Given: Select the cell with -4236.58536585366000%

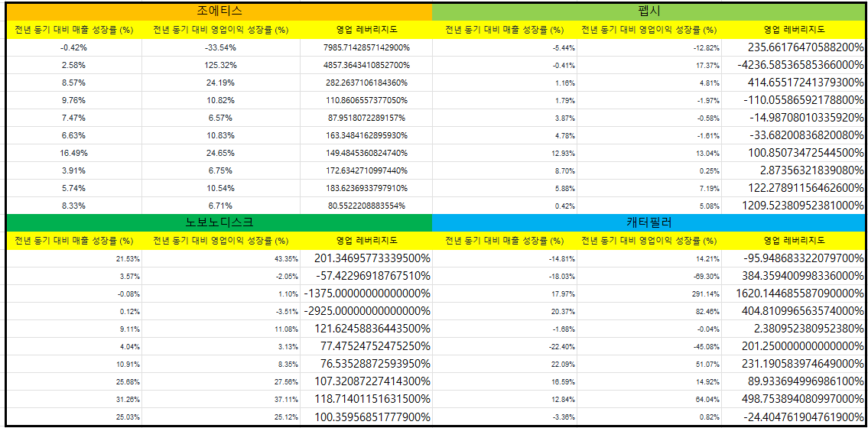Looking at the screenshot, I should click(x=795, y=65).
